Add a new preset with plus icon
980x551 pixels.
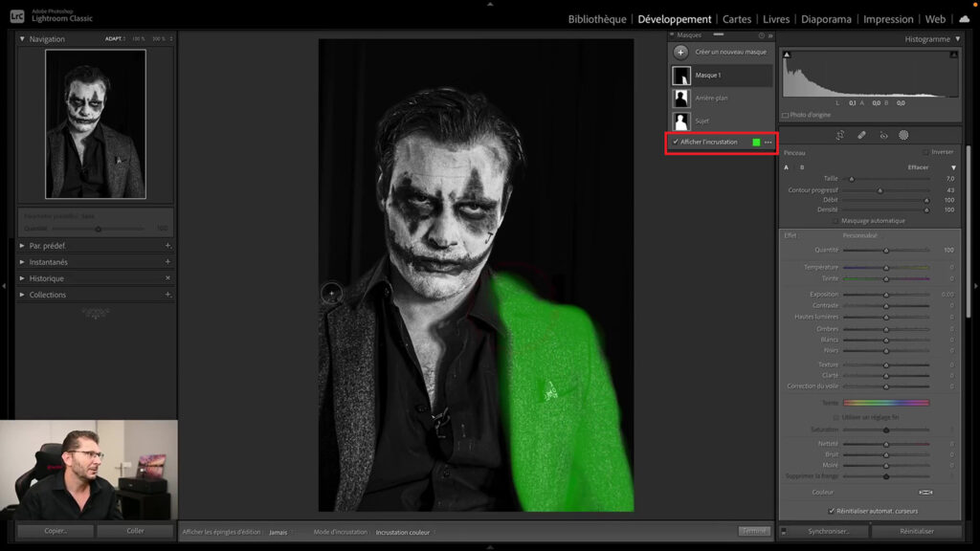point(167,246)
